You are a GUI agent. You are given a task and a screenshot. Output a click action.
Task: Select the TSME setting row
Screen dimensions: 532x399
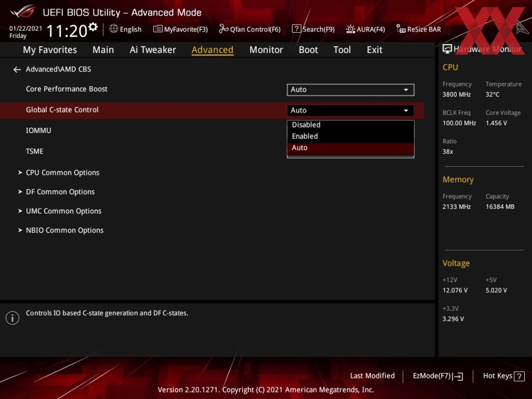212,151
